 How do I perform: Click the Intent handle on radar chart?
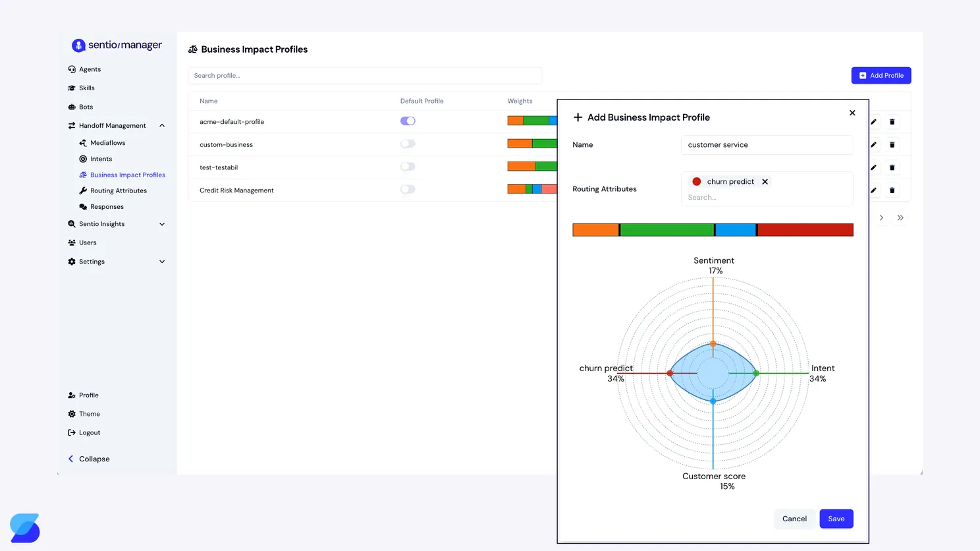pyautogui.click(x=756, y=374)
